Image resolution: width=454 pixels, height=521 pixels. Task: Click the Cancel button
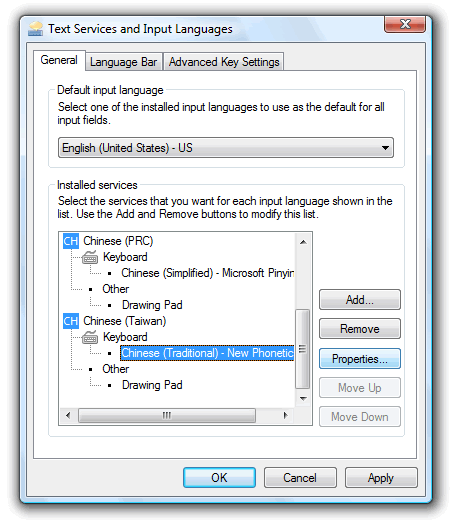pyautogui.click(x=300, y=478)
